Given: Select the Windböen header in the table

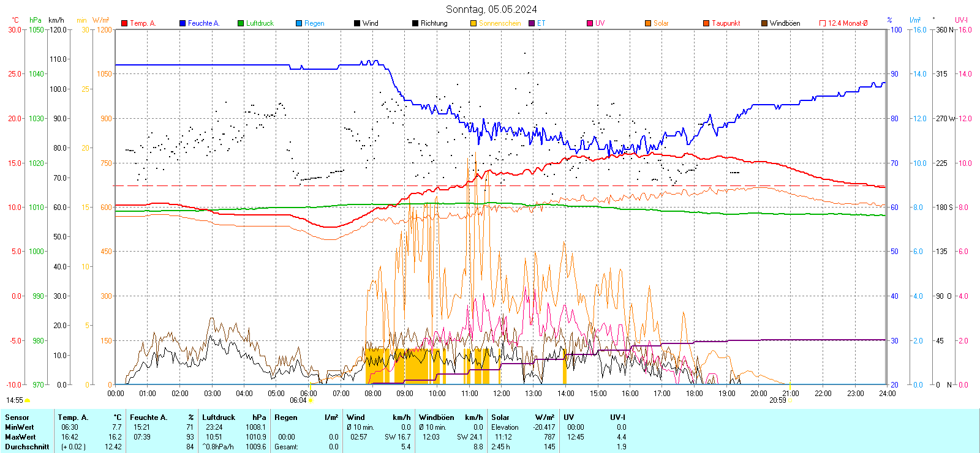Looking at the screenshot, I should coord(437,417).
